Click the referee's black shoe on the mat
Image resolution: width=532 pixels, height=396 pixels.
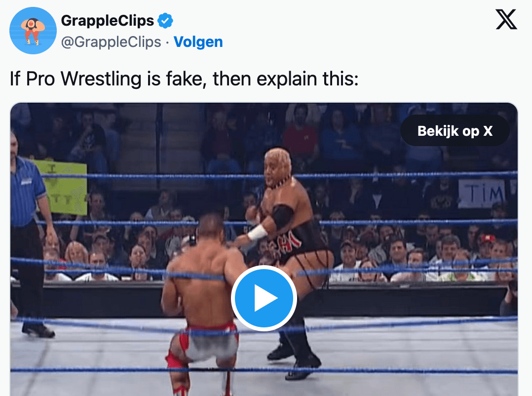(38, 330)
